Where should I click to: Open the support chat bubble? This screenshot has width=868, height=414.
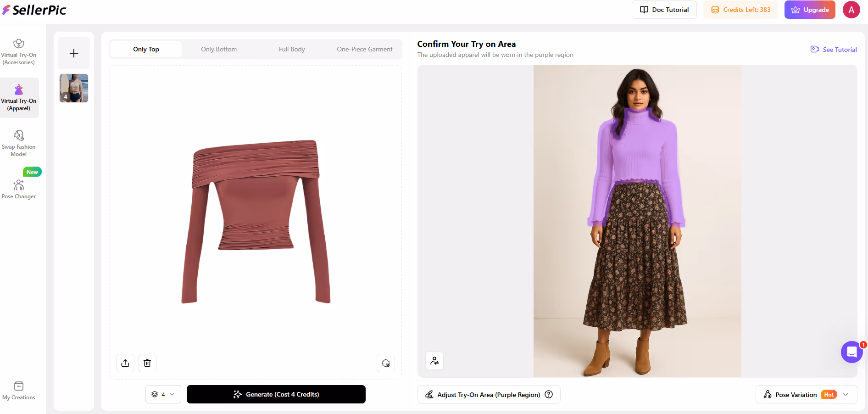(851, 352)
